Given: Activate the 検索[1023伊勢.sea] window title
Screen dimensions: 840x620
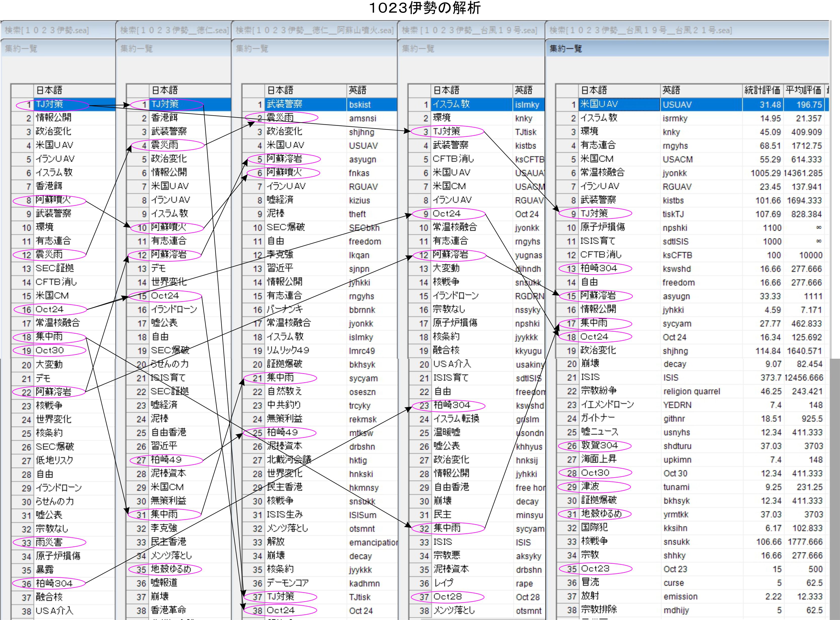Looking at the screenshot, I should click(x=47, y=30).
